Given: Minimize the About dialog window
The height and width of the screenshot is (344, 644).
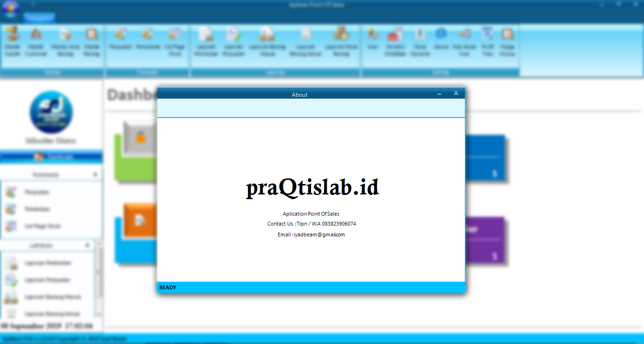Looking at the screenshot, I should point(439,94).
